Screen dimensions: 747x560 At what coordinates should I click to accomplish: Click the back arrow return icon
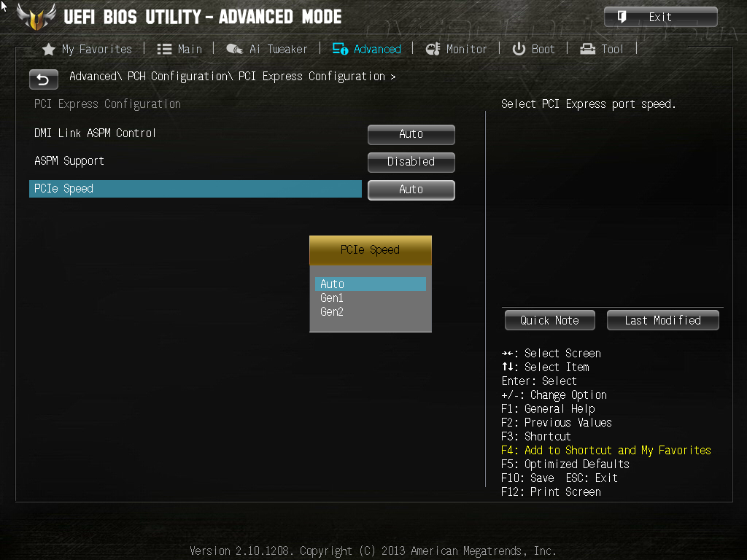(43, 79)
